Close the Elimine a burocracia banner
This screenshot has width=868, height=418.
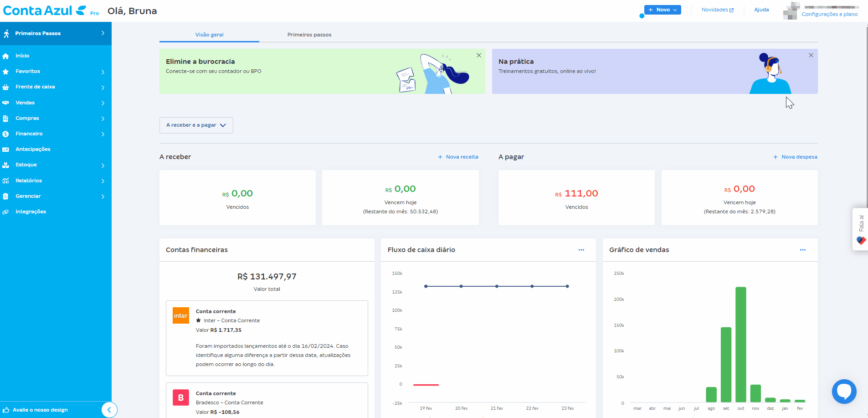pos(478,55)
